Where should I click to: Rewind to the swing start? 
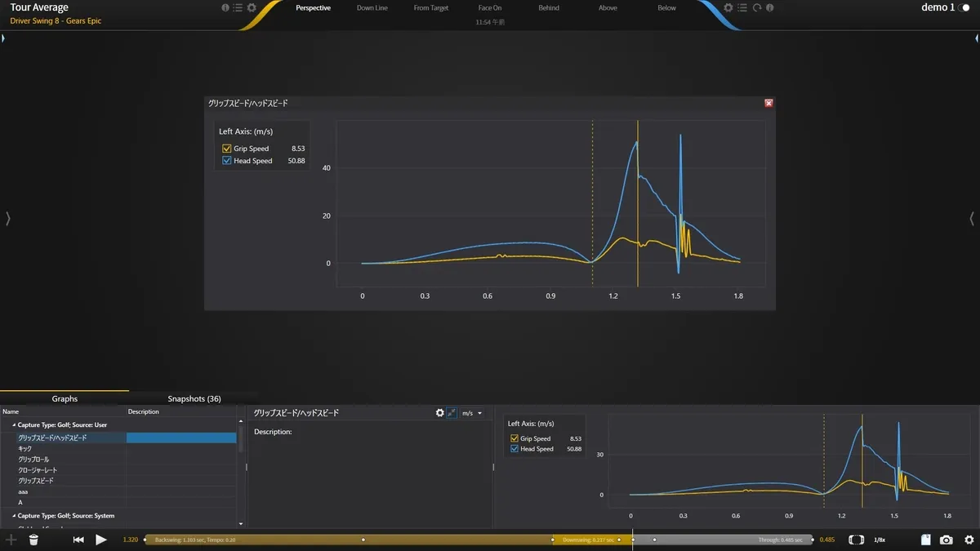(x=78, y=540)
